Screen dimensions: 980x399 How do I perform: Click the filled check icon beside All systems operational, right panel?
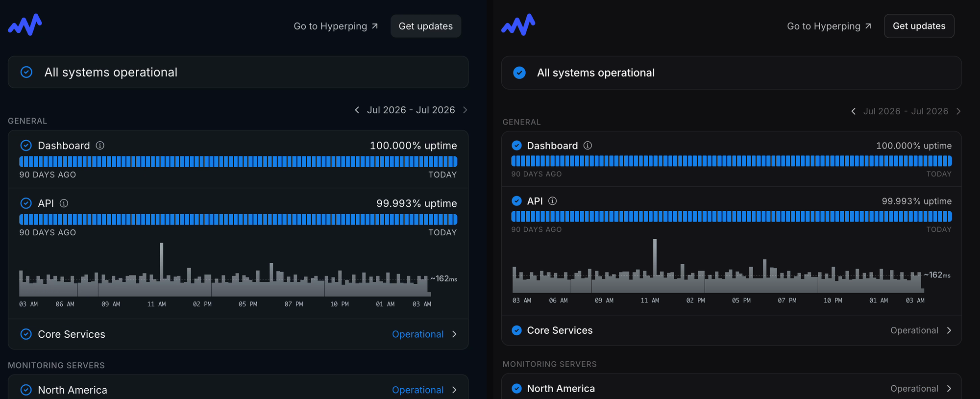point(519,73)
